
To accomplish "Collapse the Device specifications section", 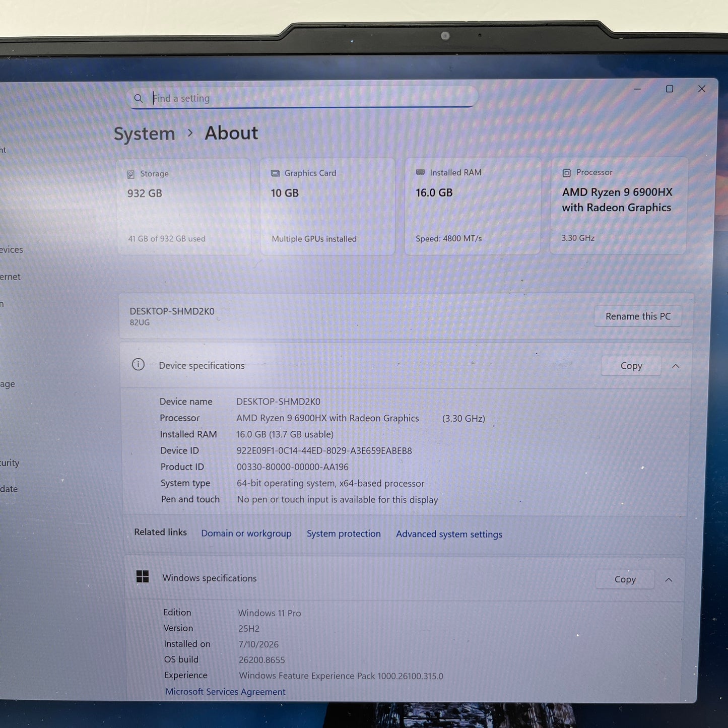I will pos(676,366).
